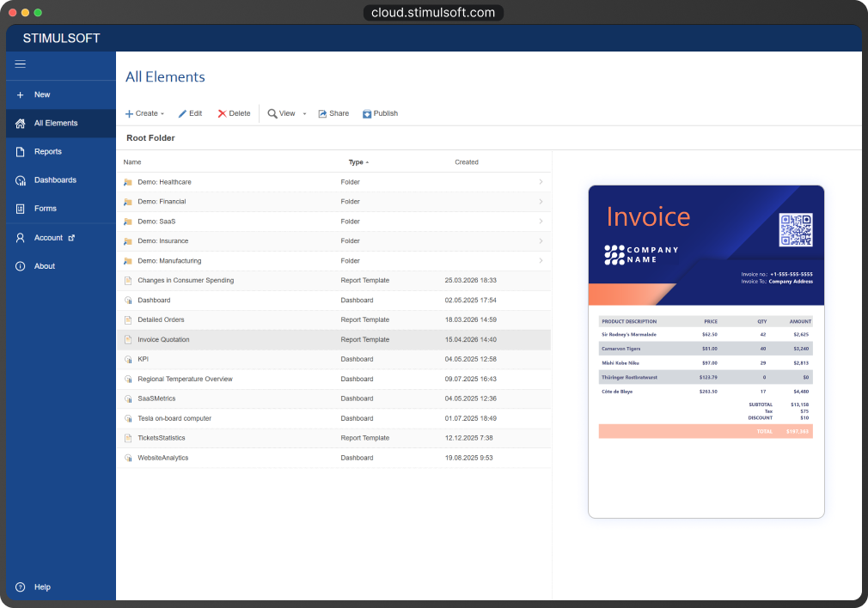This screenshot has height=608, width=868.
Task: Click the Publish toolbar icon
Action: tap(367, 113)
